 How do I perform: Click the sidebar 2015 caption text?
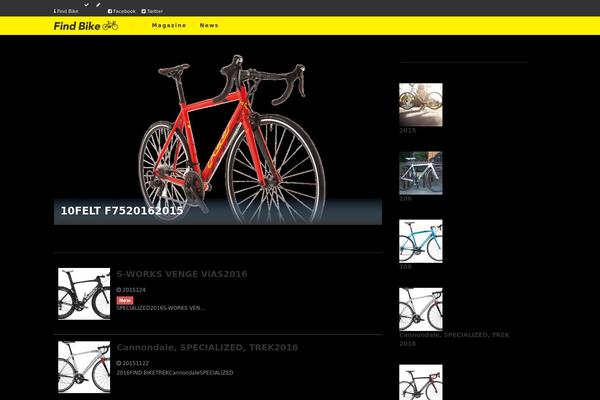tap(407, 131)
